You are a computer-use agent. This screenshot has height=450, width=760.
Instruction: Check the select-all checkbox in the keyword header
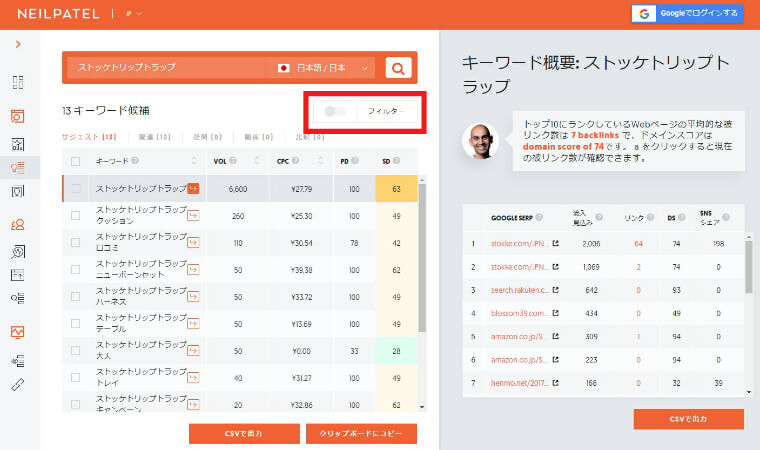[x=76, y=161]
